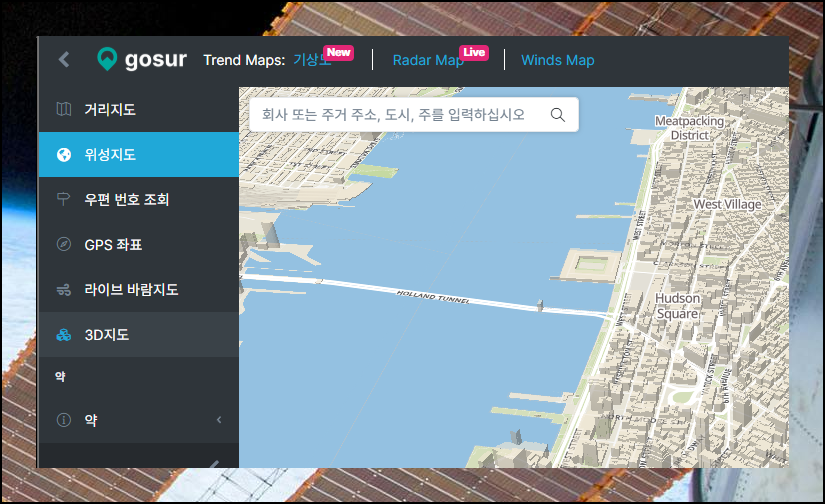Click the West Village map label
825x504 pixels.
pyautogui.click(x=727, y=204)
